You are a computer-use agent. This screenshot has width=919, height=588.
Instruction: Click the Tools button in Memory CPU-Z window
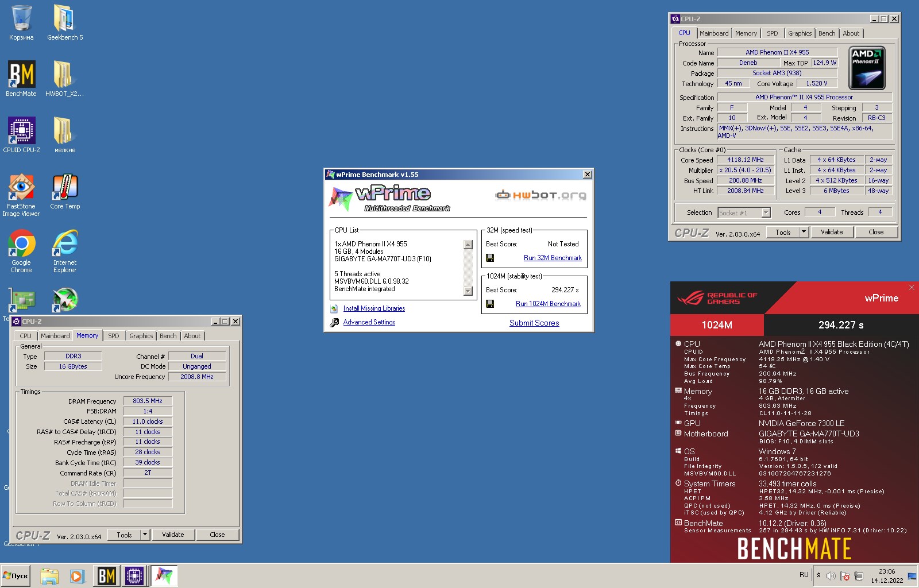(x=125, y=535)
